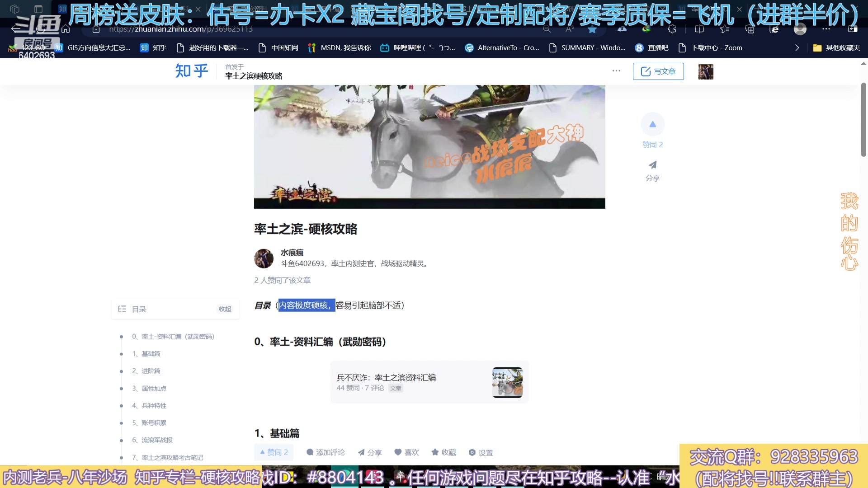Click the scrollbar up arrow
868x488 pixels.
pyautogui.click(x=863, y=64)
